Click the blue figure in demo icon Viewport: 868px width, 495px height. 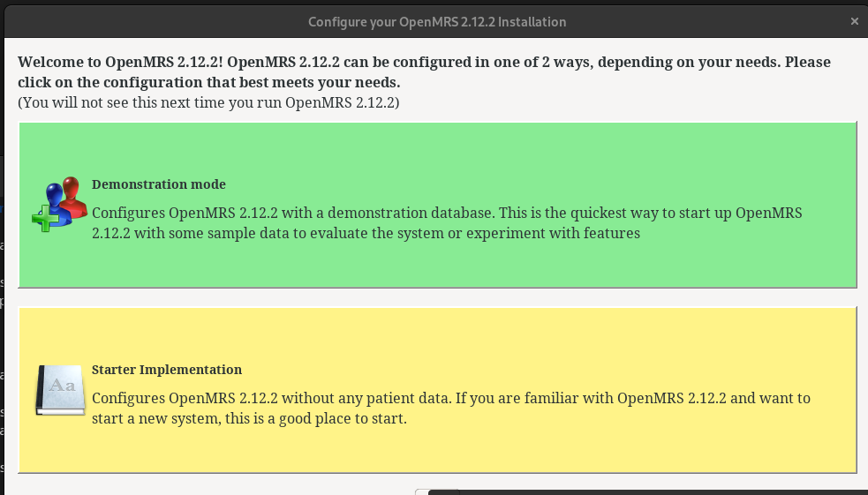57,206
